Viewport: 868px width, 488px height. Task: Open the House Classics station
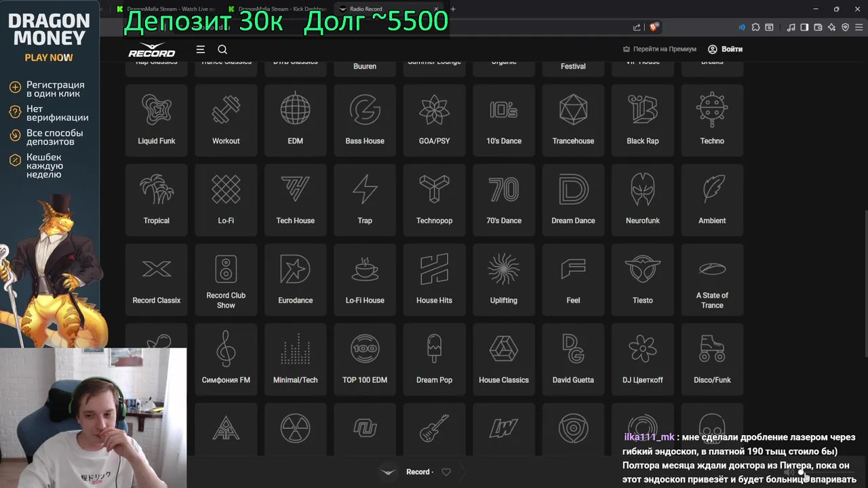504,359
